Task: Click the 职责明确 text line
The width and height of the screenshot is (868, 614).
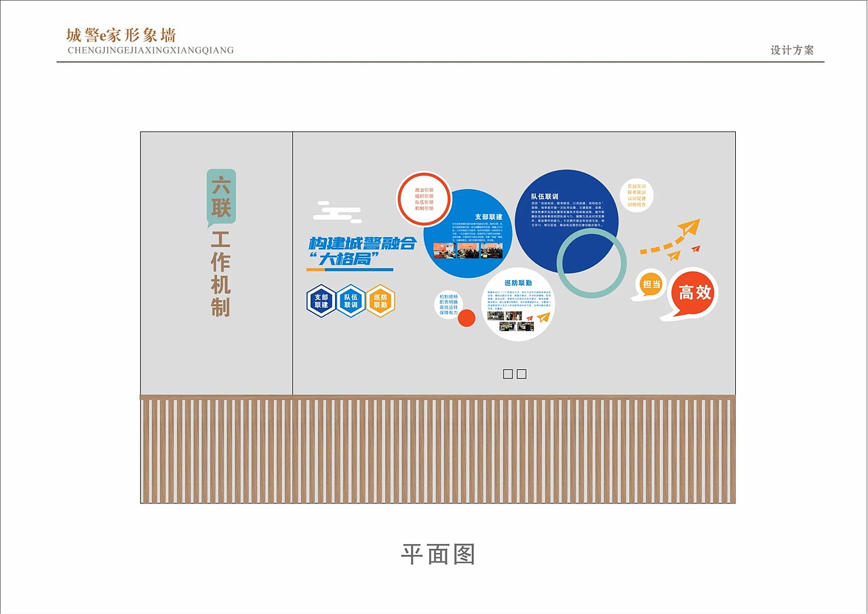Action: click(x=449, y=303)
